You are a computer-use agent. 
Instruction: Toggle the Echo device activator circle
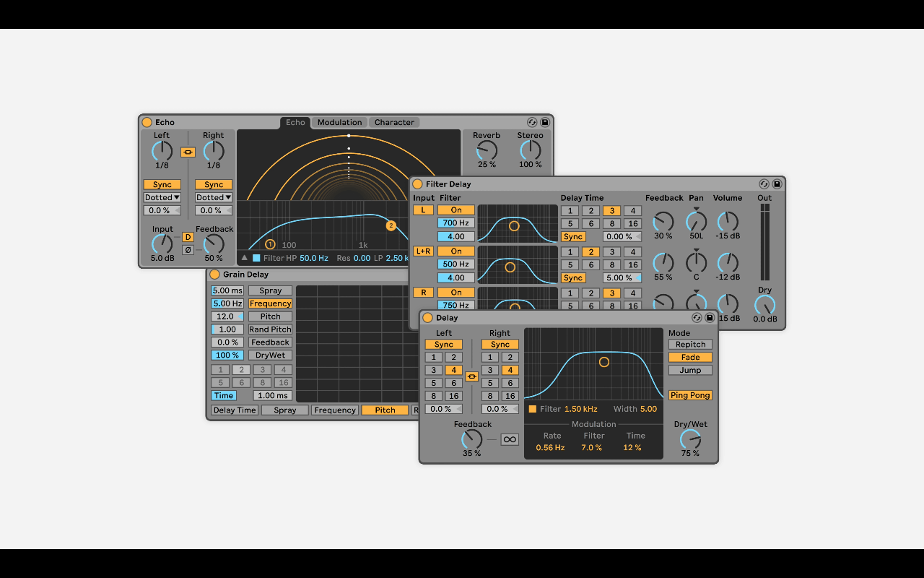click(147, 123)
